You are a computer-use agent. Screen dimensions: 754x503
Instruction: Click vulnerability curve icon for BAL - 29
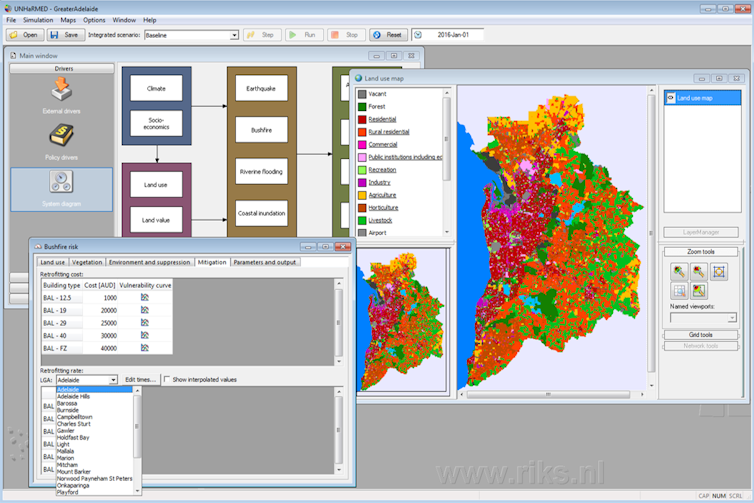[x=145, y=323]
